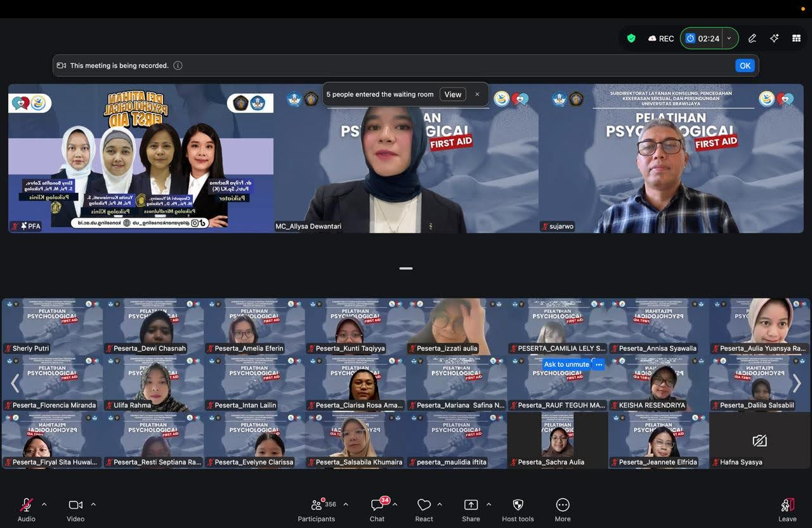The image size is (812, 528).
Task: Switch layout with the grid view icon
Action: 796,38
